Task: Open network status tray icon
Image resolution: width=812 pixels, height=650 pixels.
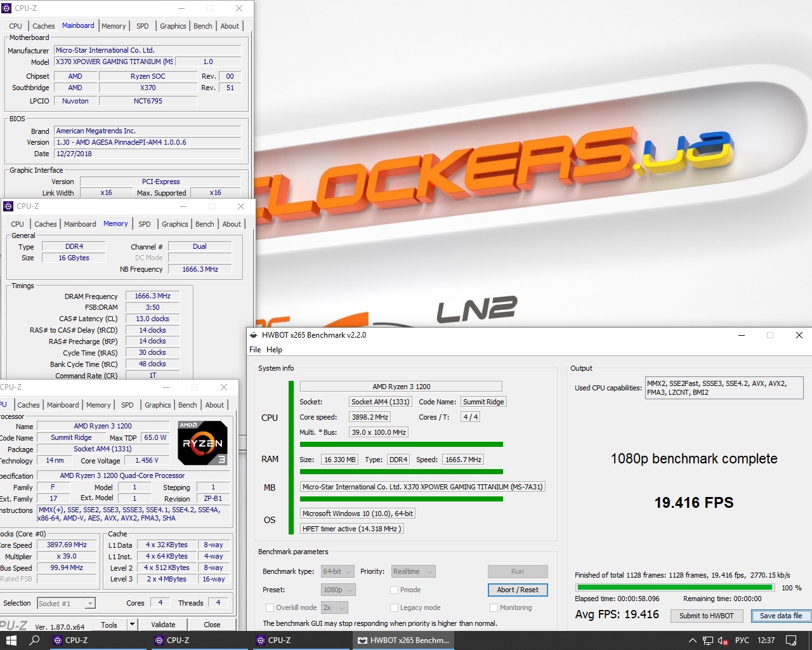Action: pyautogui.click(x=708, y=640)
